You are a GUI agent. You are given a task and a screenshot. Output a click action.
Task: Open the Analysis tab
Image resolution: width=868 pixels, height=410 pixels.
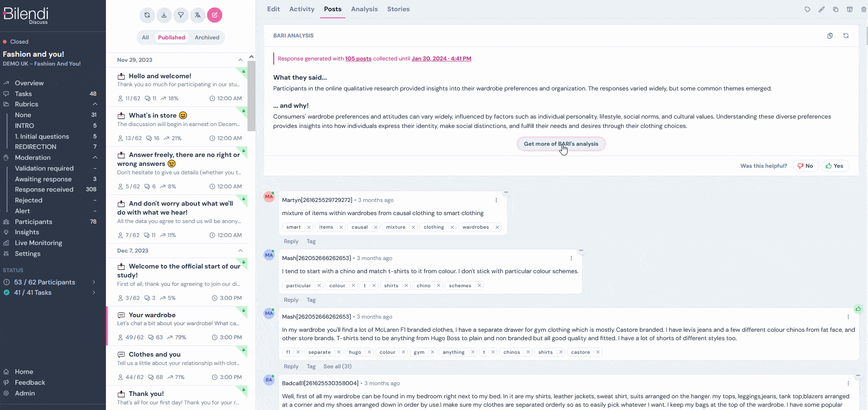364,9
